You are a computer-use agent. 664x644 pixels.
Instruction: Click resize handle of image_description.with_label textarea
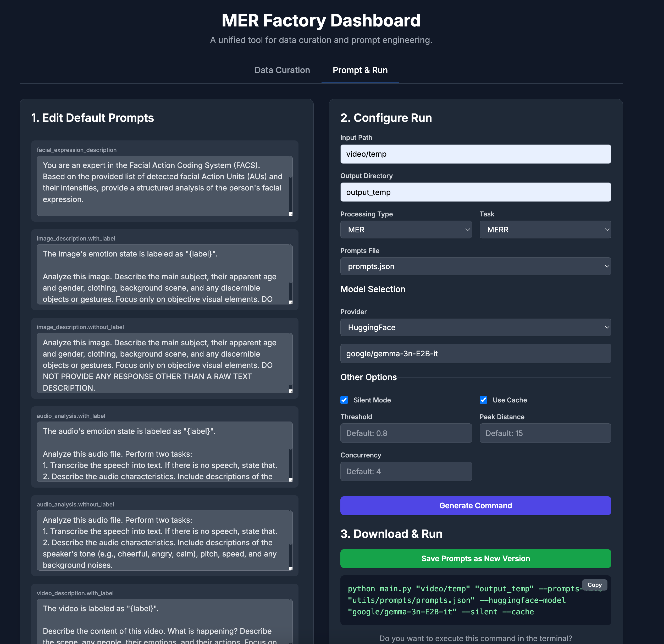click(290, 302)
